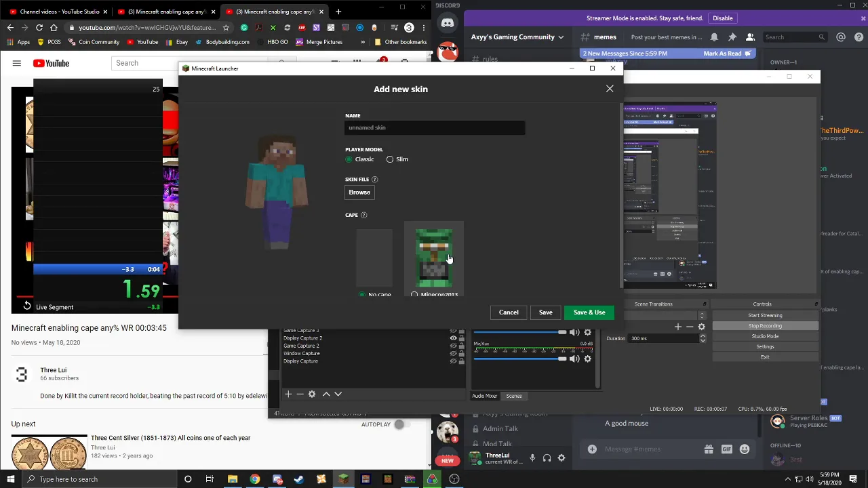Open the Discord GIF picker
The width and height of the screenshot is (868, 488).
(x=727, y=449)
